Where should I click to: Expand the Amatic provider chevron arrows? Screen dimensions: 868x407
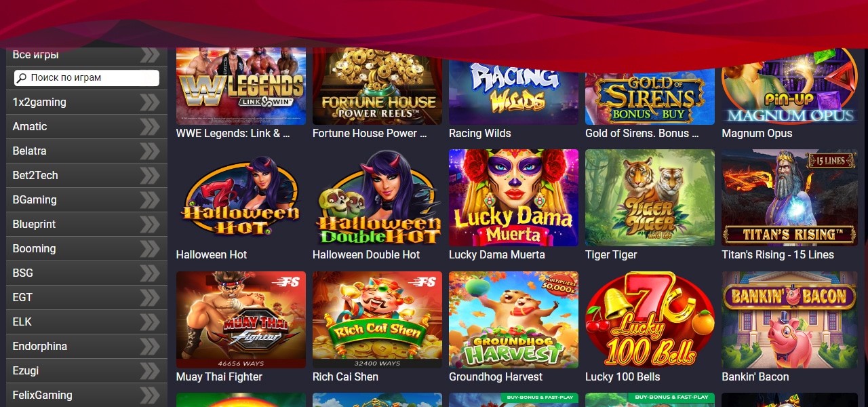click(150, 127)
